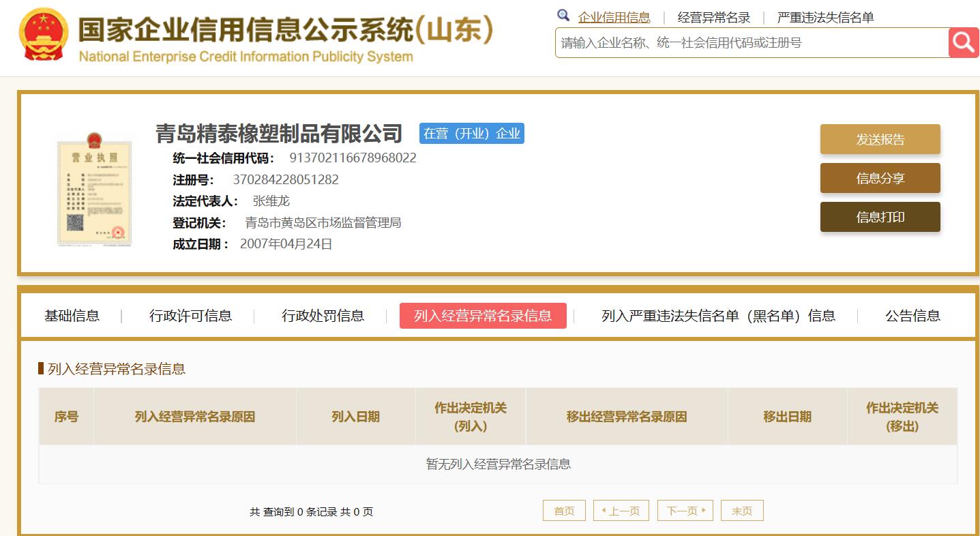Select the 列入经营异常名录信息 tab
Image resolution: width=980 pixels, height=536 pixels.
point(483,316)
